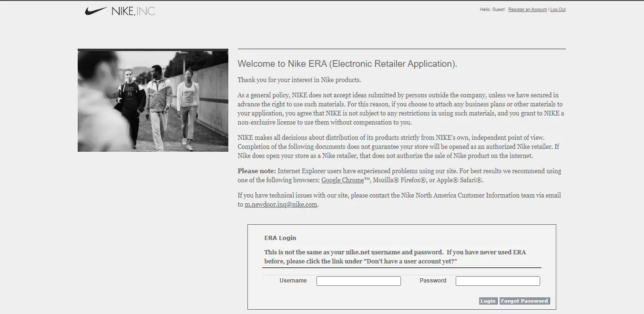Click the black-and-white photo of three walkers

tap(153, 100)
